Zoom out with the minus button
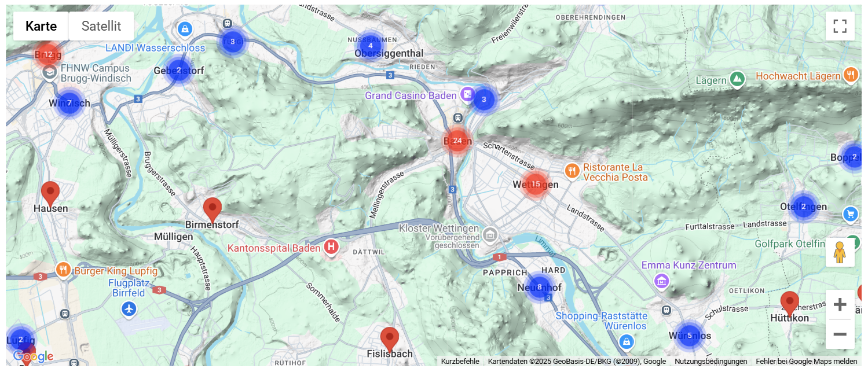The height and width of the screenshot is (372, 868). (840, 334)
